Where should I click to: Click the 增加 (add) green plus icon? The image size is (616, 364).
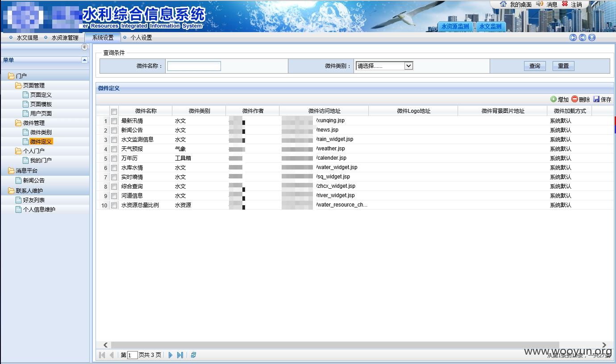pyautogui.click(x=554, y=99)
